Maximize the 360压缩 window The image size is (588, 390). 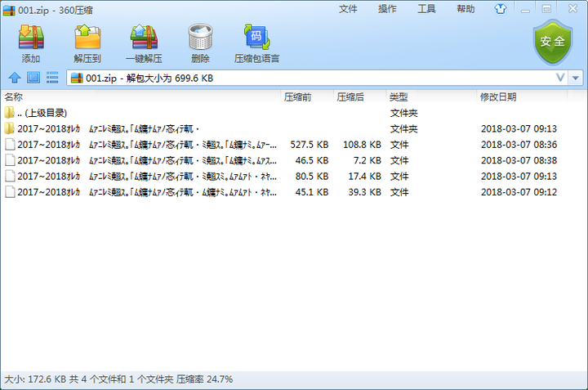[x=546, y=9]
